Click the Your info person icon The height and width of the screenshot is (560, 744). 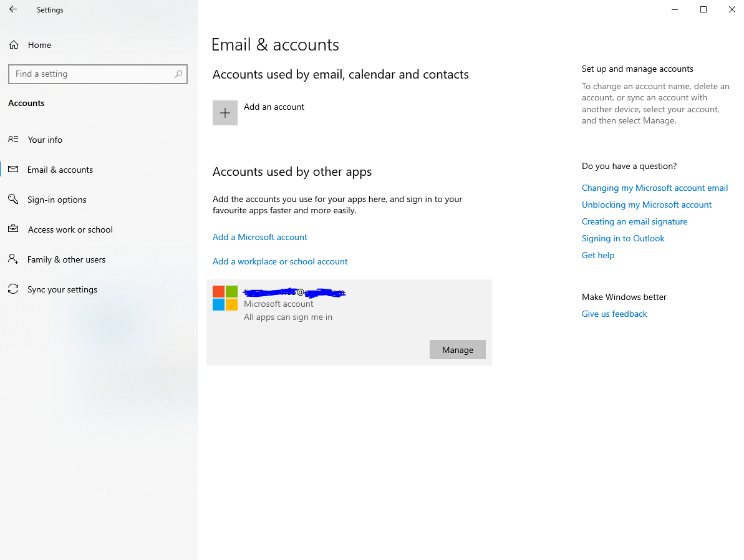[13, 139]
